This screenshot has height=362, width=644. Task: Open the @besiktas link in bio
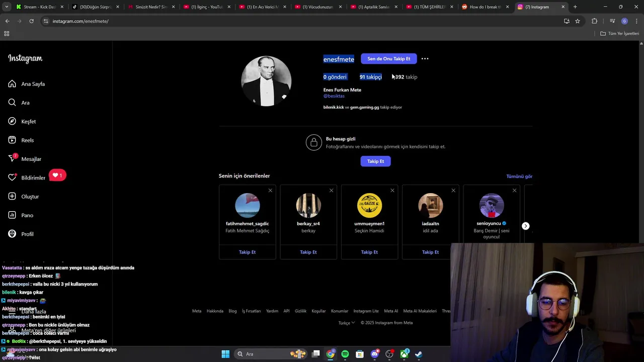334,96
